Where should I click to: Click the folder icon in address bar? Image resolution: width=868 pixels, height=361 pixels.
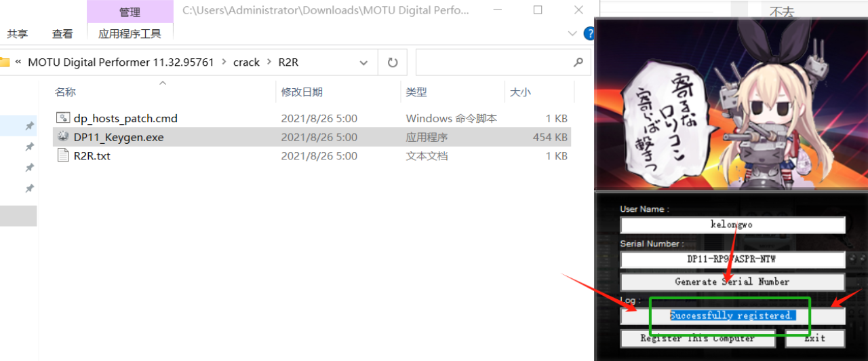click(5, 62)
